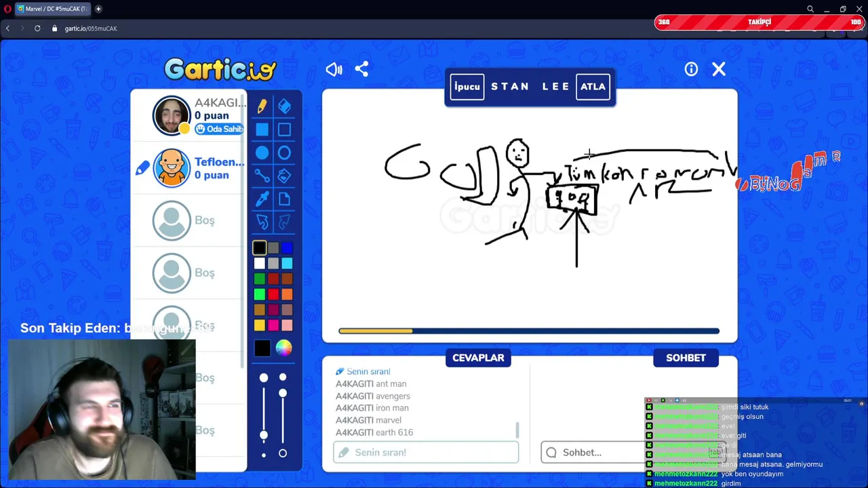Choose the outlined rectangle tool
This screenshot has height=488, width=868.
click(x=284, y=129)
